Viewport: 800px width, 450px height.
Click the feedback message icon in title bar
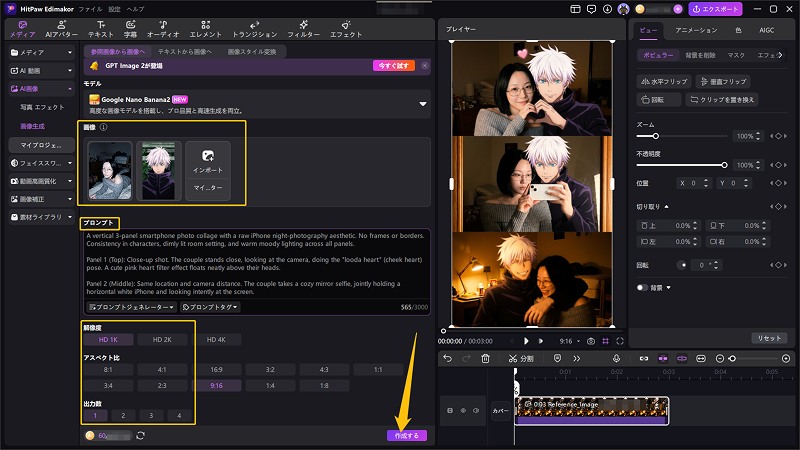591,9
